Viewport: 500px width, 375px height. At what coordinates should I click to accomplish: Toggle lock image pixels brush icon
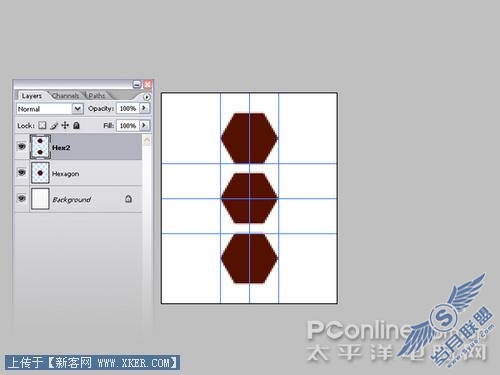[54, 126]
